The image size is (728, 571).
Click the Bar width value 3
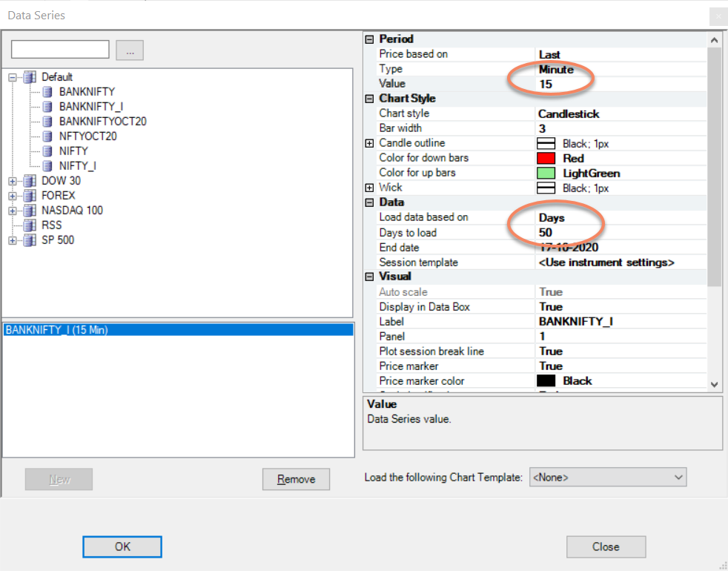(542, 129)
